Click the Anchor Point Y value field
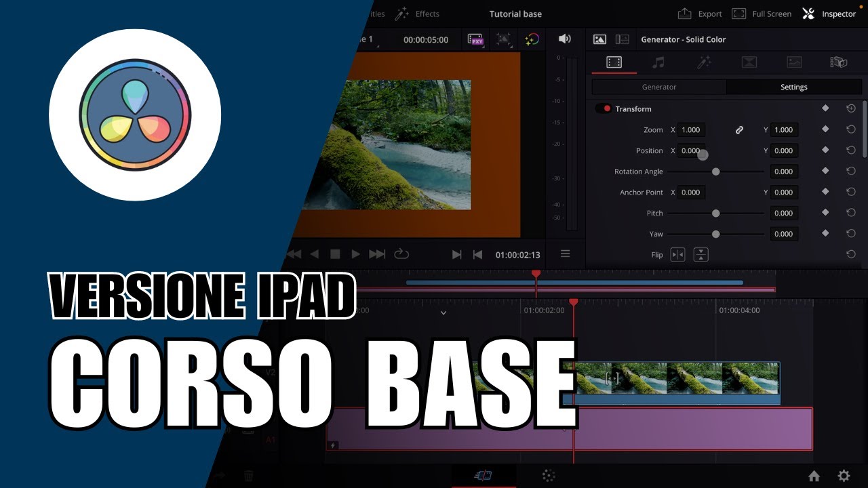Viewport: 868px width, 488px height. tap(784, 192)
